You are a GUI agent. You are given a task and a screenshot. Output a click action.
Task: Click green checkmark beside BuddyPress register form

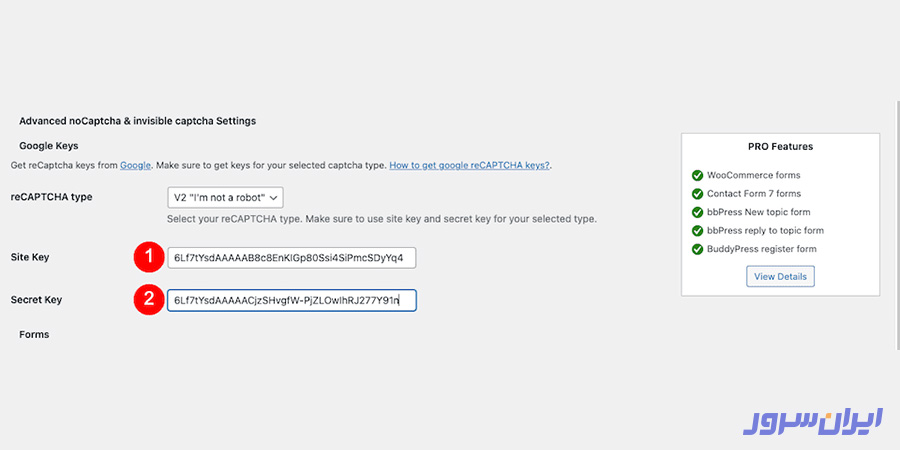pyautogui.click(x=697, y=249)
